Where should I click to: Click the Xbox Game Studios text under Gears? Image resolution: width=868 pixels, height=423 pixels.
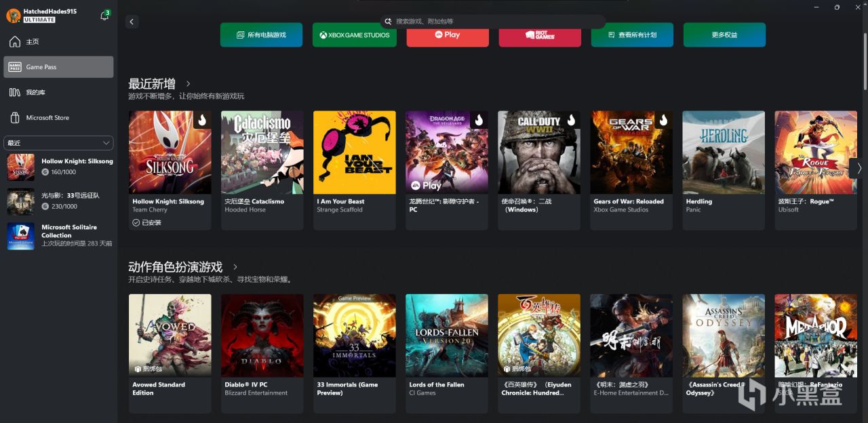[x=621, y=210]
